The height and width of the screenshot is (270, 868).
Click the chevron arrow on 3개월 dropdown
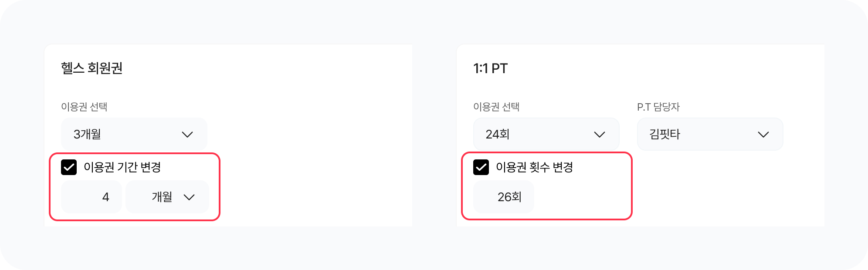coord(187,135)
